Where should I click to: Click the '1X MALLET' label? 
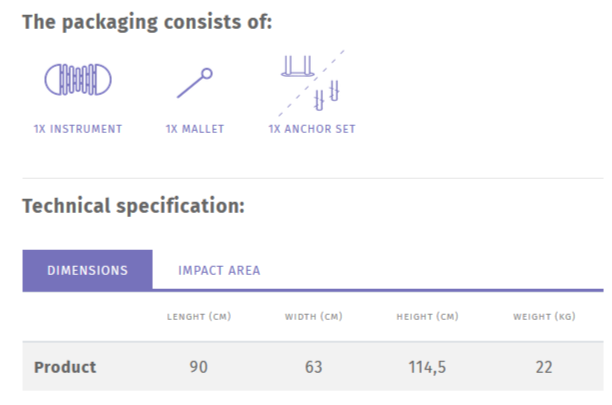195,129
